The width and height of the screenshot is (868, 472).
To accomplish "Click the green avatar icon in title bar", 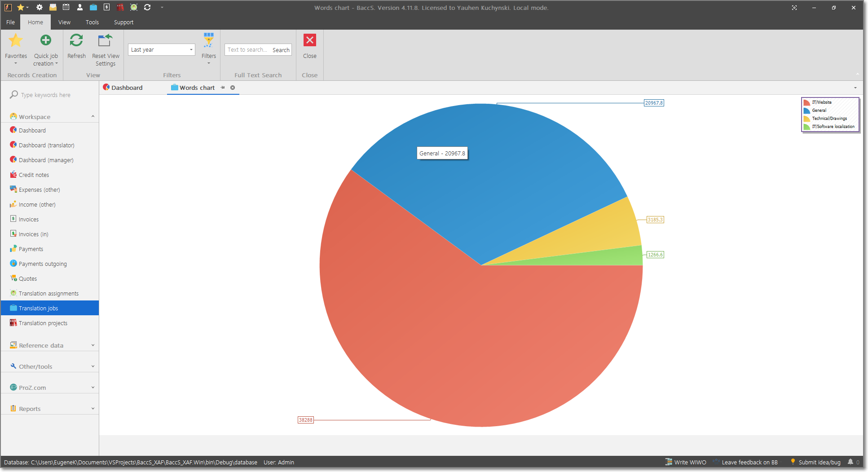I will coord(134,7).
